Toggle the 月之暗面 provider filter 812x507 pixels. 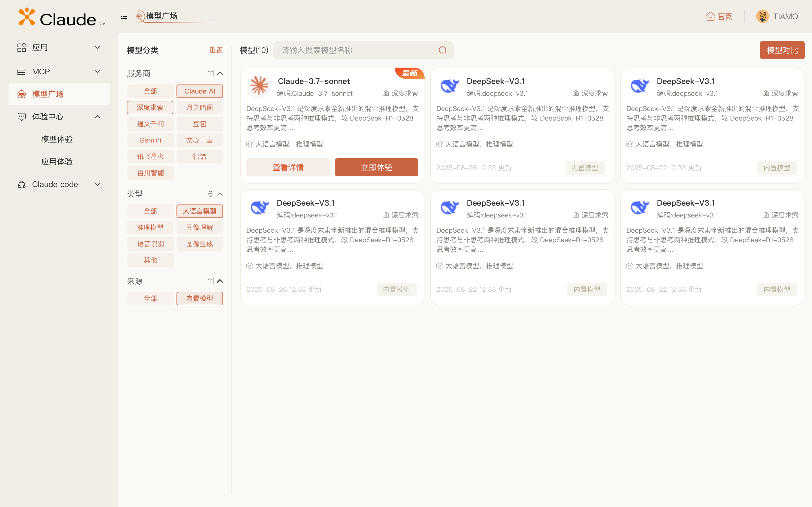(200, 108)
